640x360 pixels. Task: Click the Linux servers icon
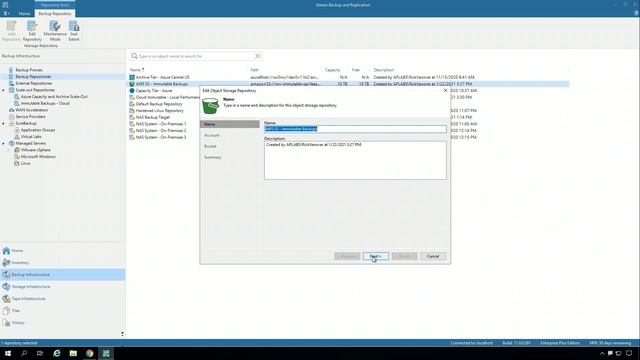pos(17,163)
